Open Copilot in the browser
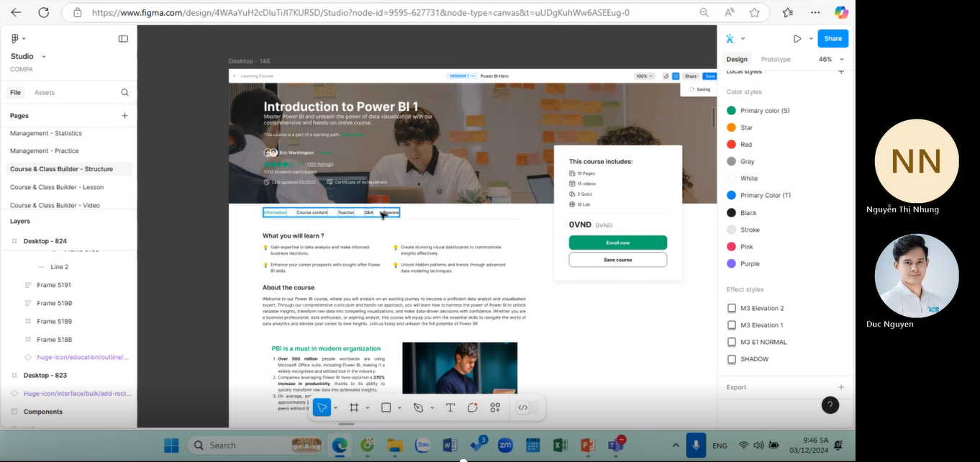The height and width of the screenshot is (462, 980). click(x=841, y=12)
